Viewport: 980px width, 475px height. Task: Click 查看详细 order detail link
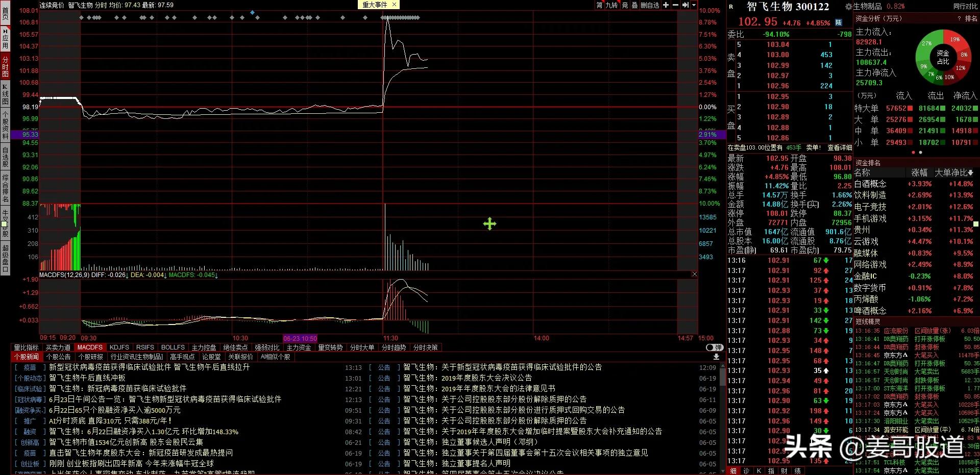[840, 147]
